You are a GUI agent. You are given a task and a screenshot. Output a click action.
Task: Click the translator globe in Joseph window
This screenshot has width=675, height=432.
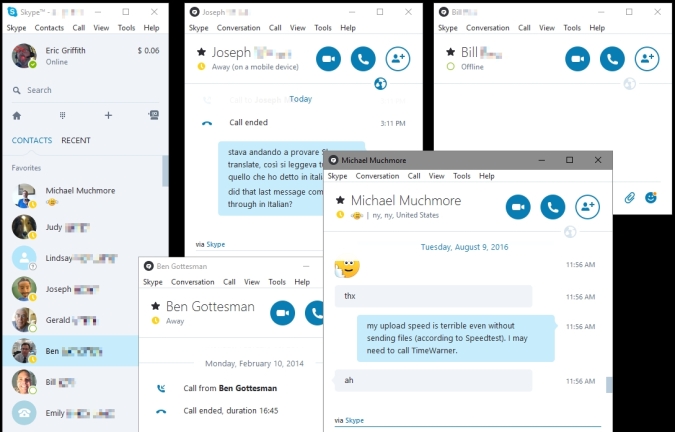(x=380, y=84)
